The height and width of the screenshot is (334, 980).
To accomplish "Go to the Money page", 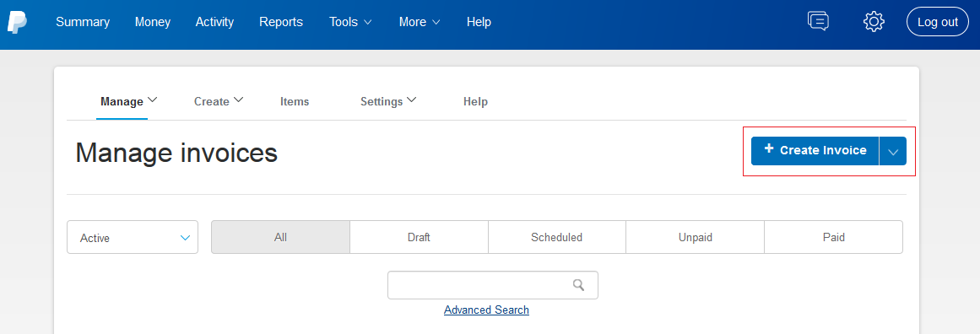I will (x=153, y=22).
